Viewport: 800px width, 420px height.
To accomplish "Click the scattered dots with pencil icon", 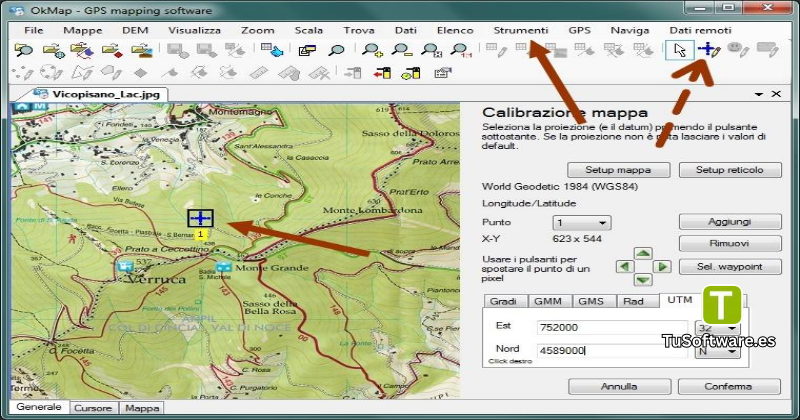I will point(22,73).
